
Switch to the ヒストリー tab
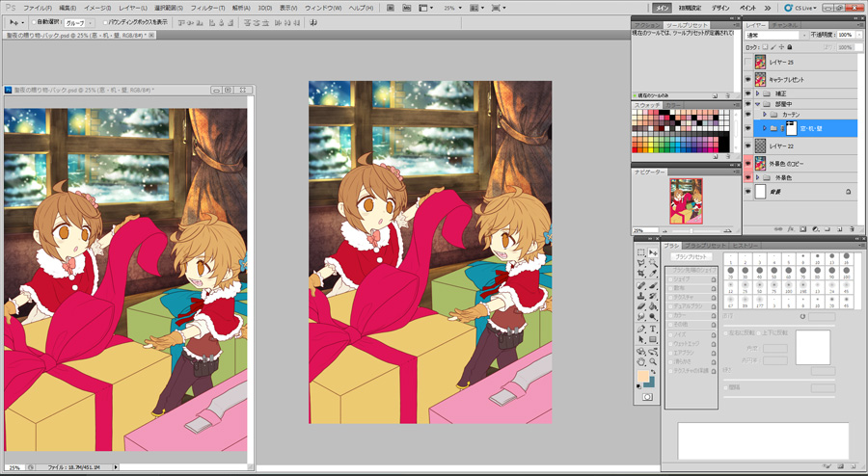coord(745,246)
